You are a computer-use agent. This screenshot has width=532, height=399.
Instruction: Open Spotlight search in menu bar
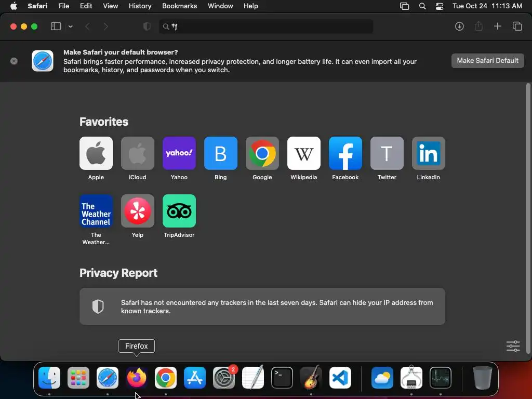coord(422,6)
